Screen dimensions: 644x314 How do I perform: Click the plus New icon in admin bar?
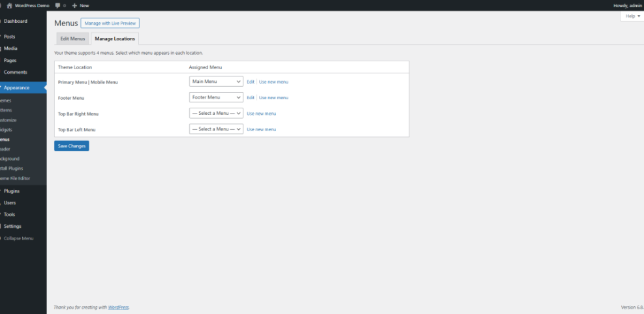pyautogui.click(x=74, y=6)
